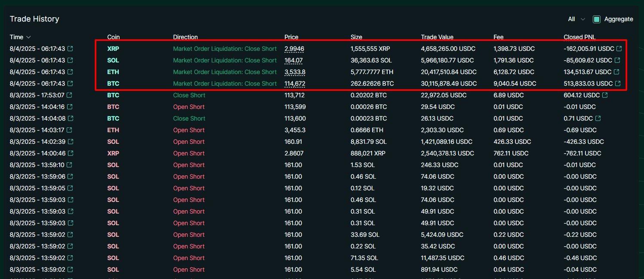The height and width of the screenshot is (279, 644).
Task: Open external link icon next to -162,005.91 USDC PNL
Action: coord(619,49)
